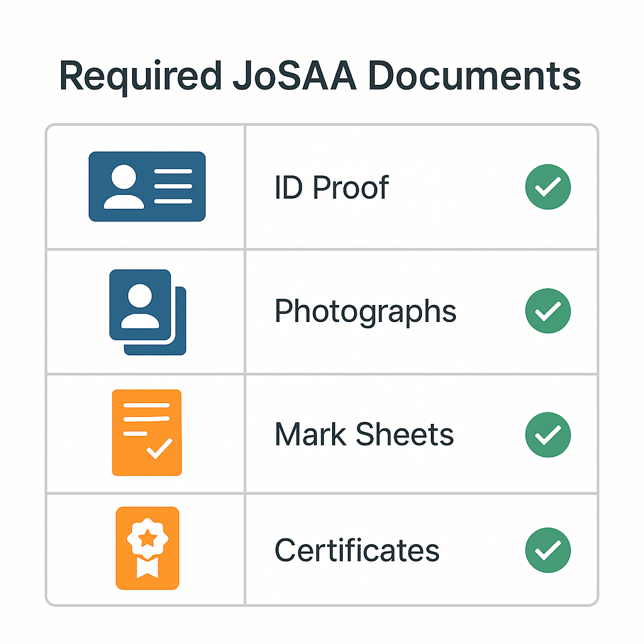The image size is (644, 644).
Task: Select the stacked Photographs portrait icon
Action: point(148,312)
